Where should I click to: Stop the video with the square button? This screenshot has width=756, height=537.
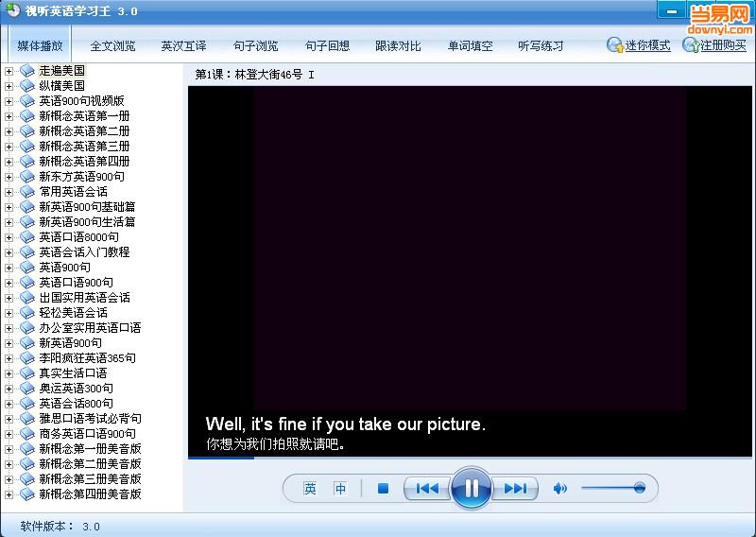[383, 489]
